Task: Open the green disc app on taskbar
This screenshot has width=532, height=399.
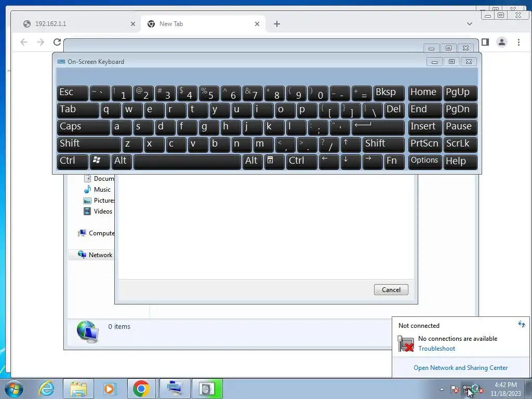Action: [207, 389]
